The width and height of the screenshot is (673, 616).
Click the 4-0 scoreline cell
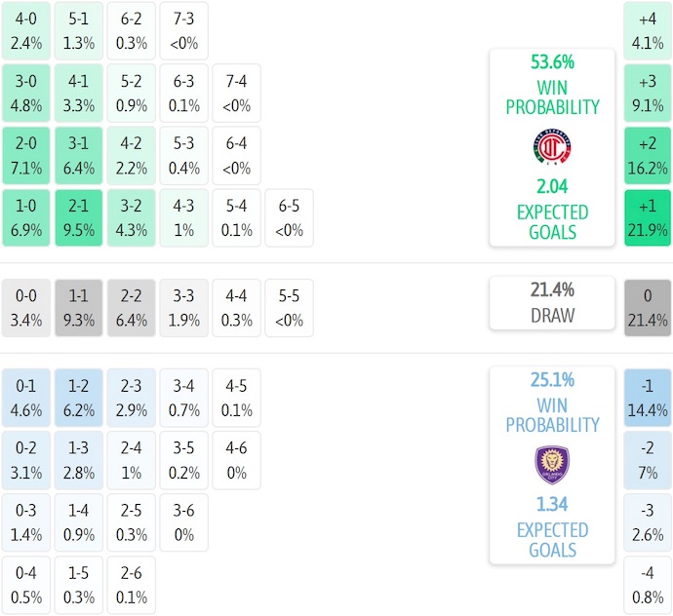point(26,29)
